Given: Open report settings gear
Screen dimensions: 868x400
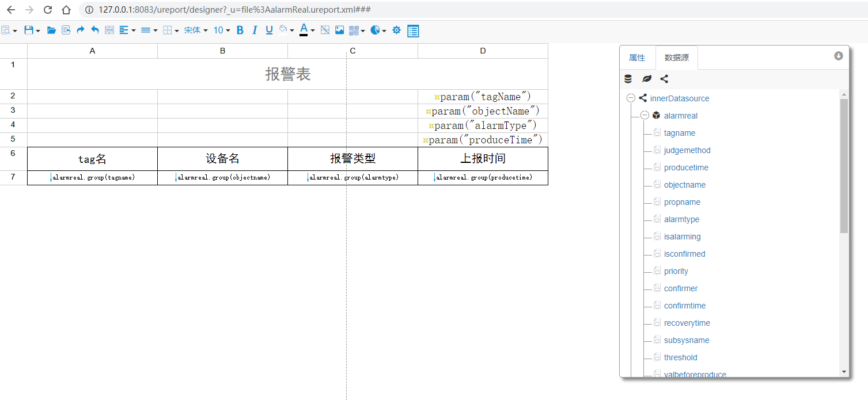Looking at the screenshot, I should pos(396,31).
